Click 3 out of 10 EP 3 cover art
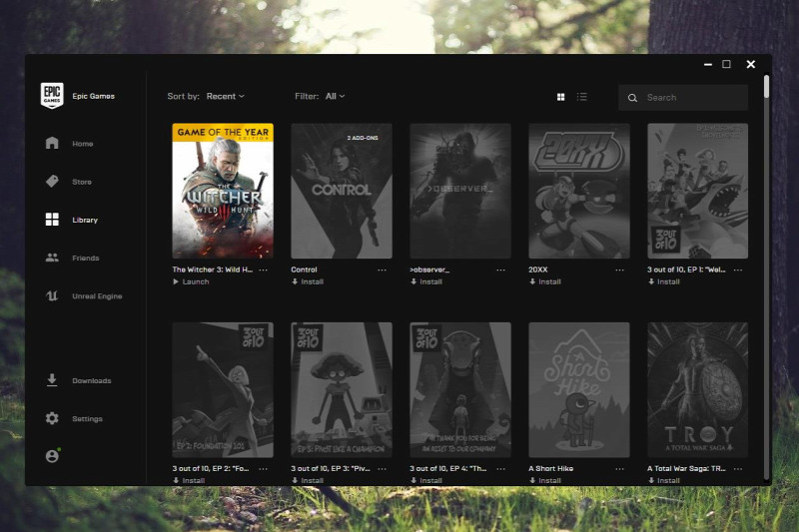Viewport: 799px width, 532px height. coord(342,390)
